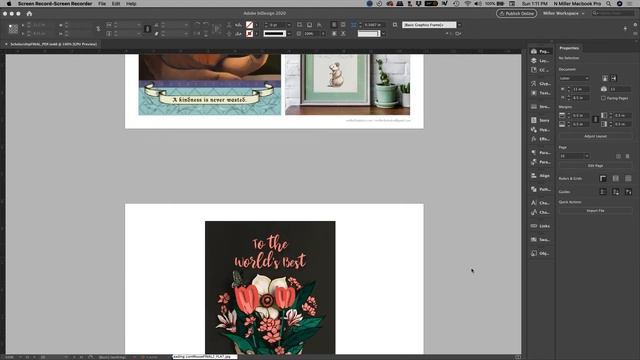Open the Character panel
This screenshot has width=640, height=360.
pyautogui.click(x=540, y=202)
